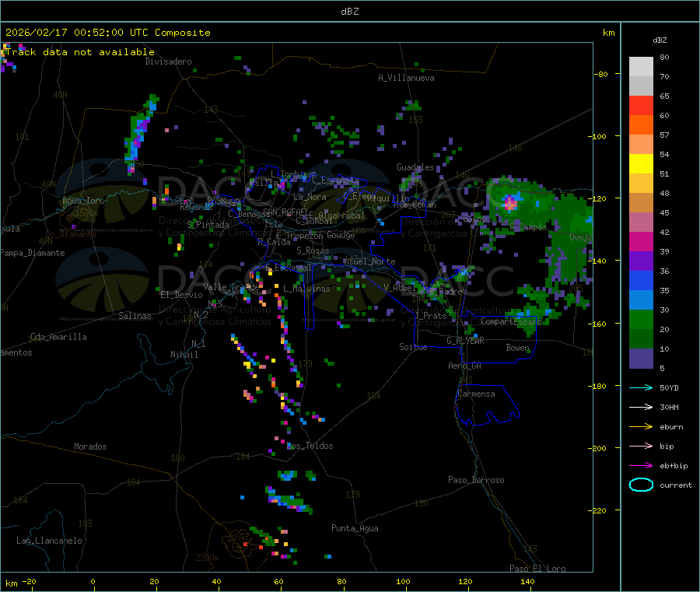Click the pink storm core near G_Campos

point(509,203)
